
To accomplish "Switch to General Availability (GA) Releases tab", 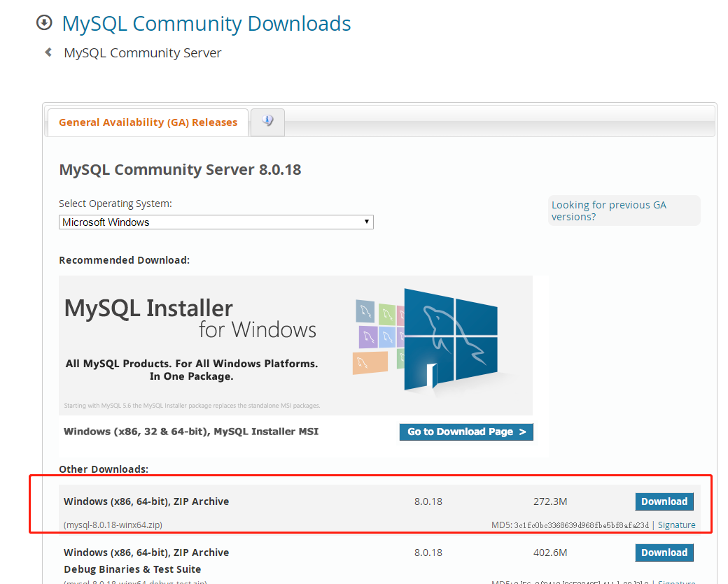I will (148, 122).
